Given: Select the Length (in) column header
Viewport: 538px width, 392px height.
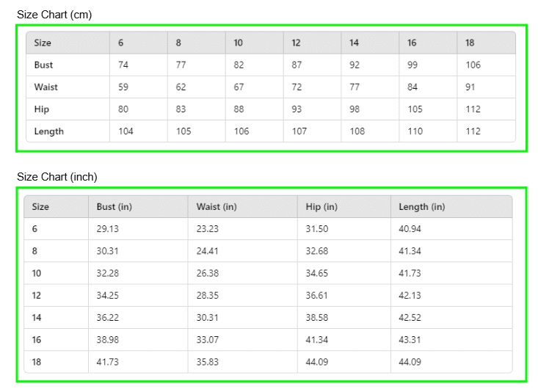Looking at the screenshot, I should 421,207.
